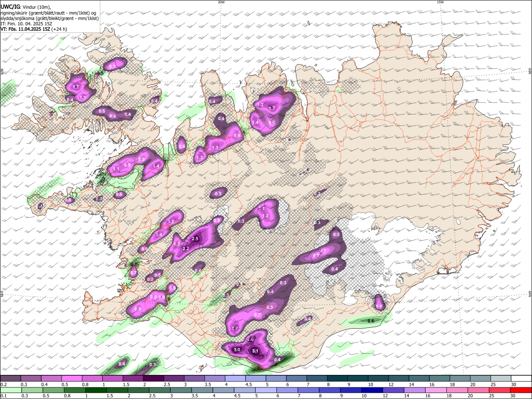Select the palest green 0.1 rain-scale swatch
Image resolution: width=532 pixels, height=399 pixels.
pos(11,390)
